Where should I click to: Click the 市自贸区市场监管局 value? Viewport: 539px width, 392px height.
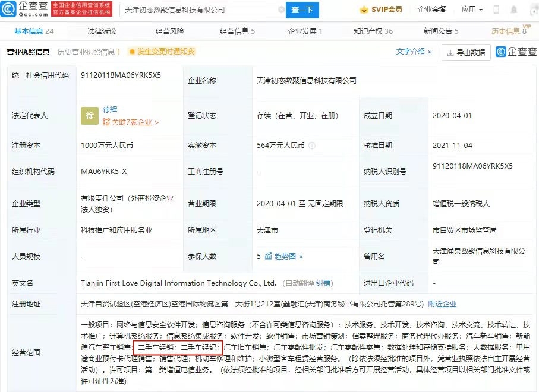click(x=464, y=230)
